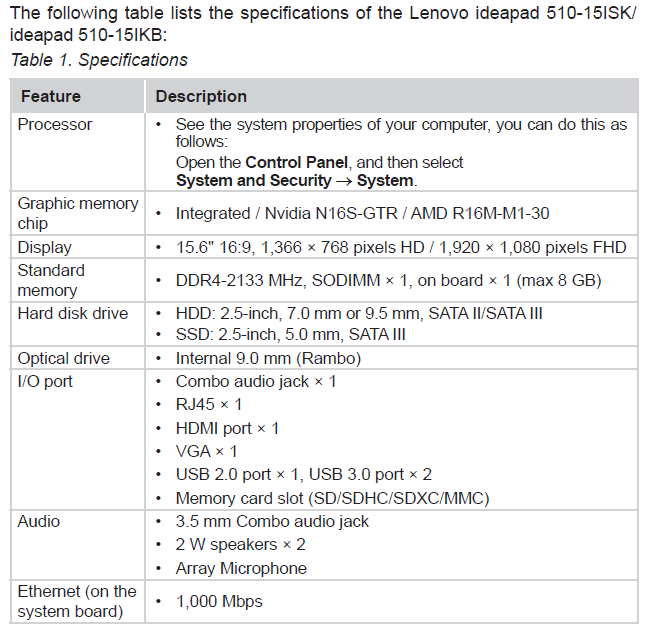Click the Standard memory row label
Image resolution: width=649 pixels, height=632 pixels.
(x=51, y=280)
